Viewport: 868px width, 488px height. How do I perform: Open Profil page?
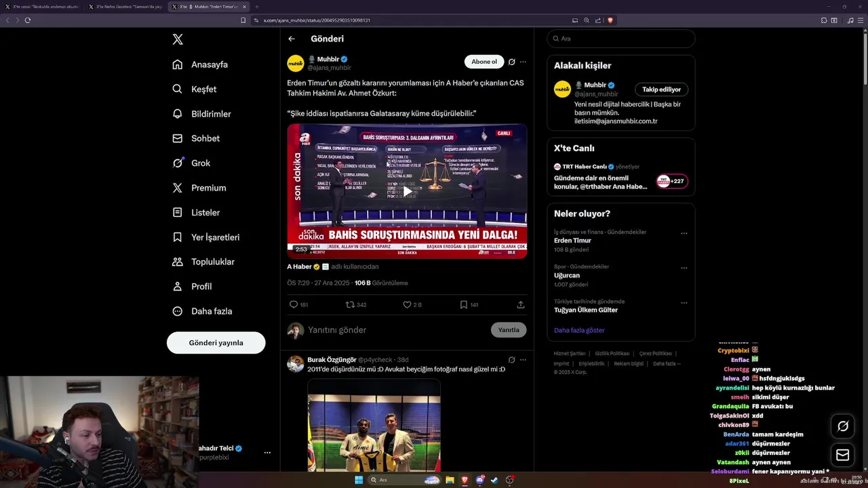[192, 286]
